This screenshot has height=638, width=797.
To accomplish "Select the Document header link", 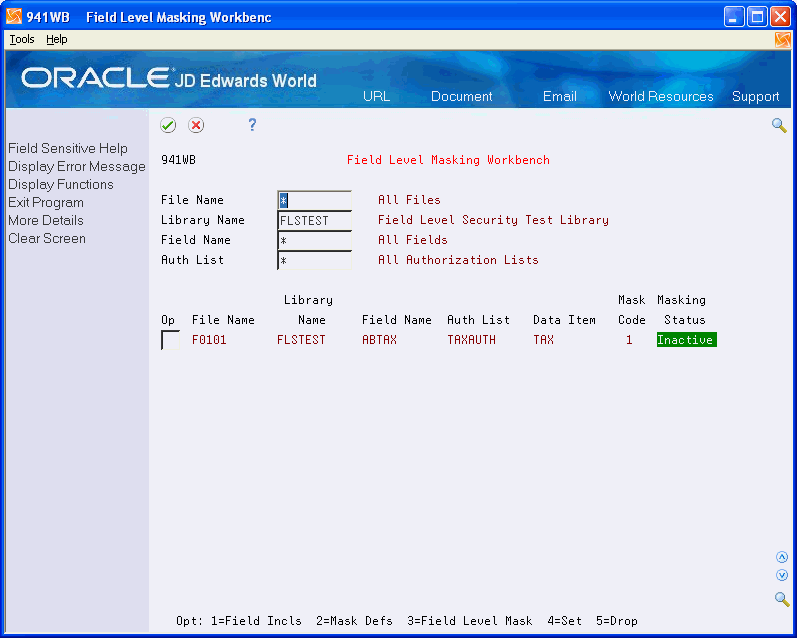I will 462,97.
